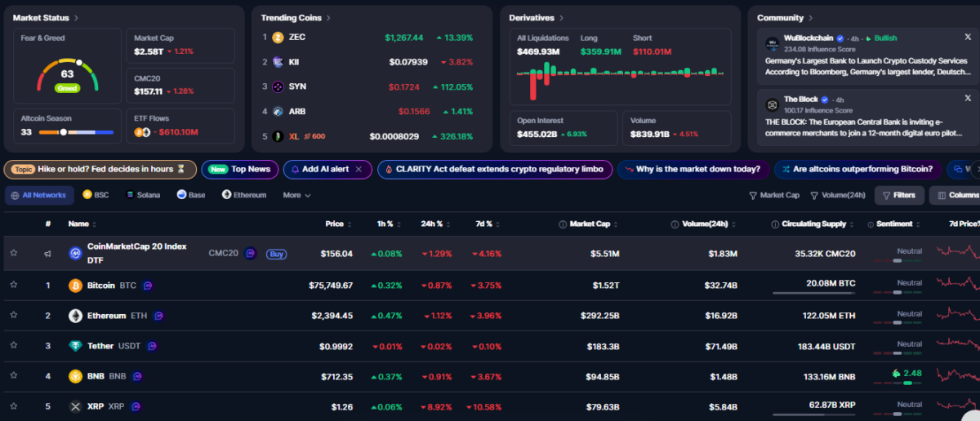Expand the Trending Coins section
The height and width of the screenshot is (421, 980).
[x=296, y=17]
